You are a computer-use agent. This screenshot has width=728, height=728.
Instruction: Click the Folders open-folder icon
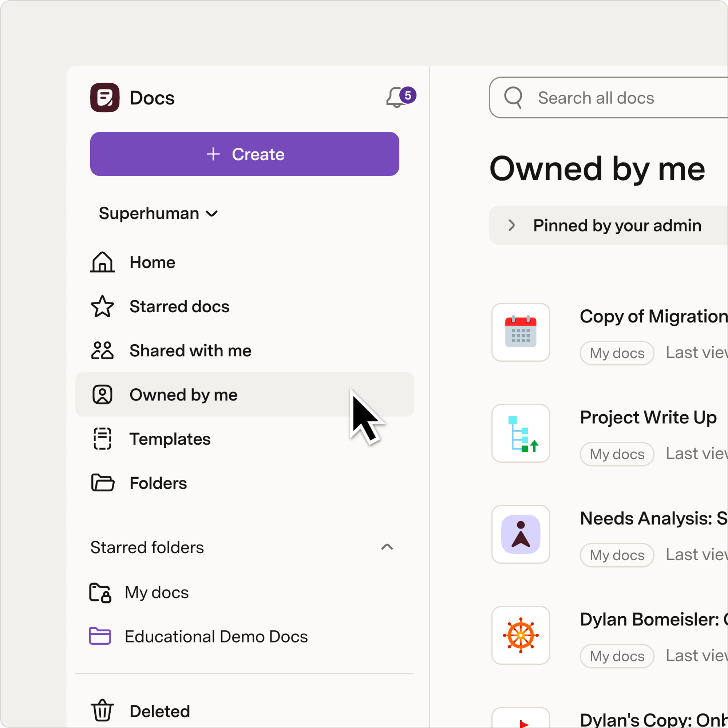(103, 483)
